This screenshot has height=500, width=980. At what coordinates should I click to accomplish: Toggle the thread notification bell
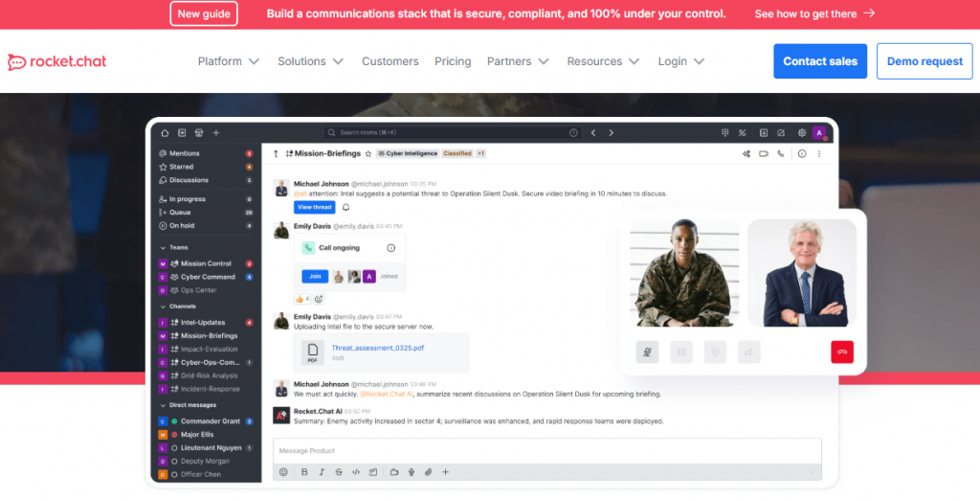345,207
